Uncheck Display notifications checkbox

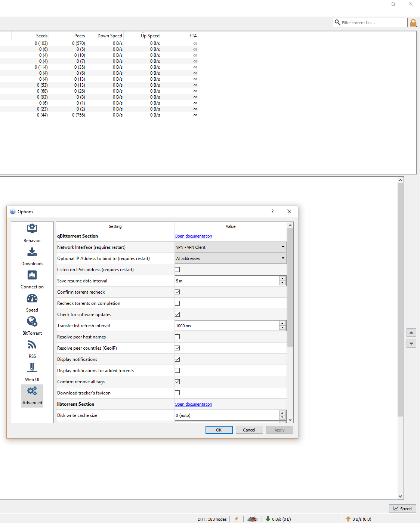tap(177, 359)
